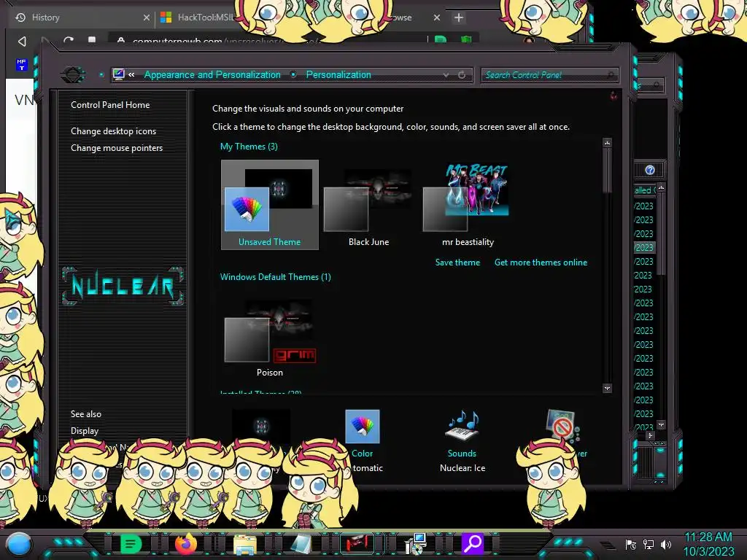Apply the Poison default theme
The width and height of the screenshot is (747, 560).
(x=270, y=337)
